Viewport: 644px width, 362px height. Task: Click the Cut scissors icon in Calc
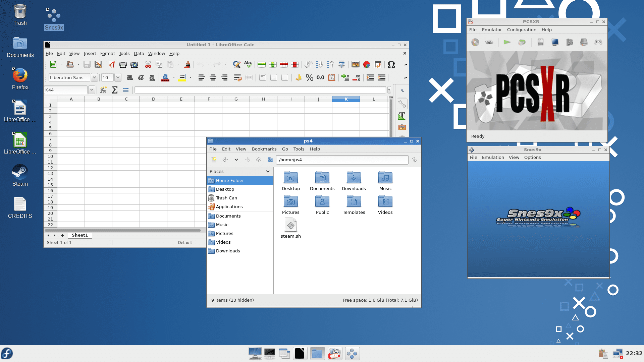(148, 64)
